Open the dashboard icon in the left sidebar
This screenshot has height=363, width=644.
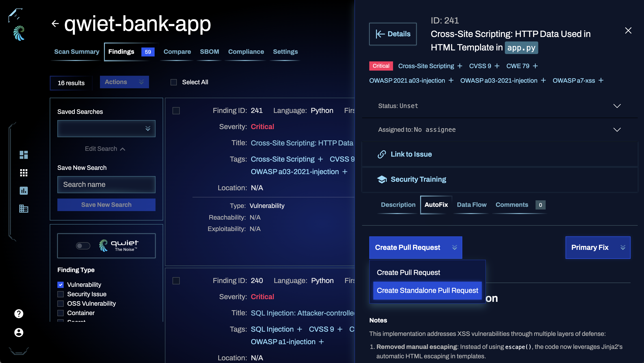click(x=24, y=155)
